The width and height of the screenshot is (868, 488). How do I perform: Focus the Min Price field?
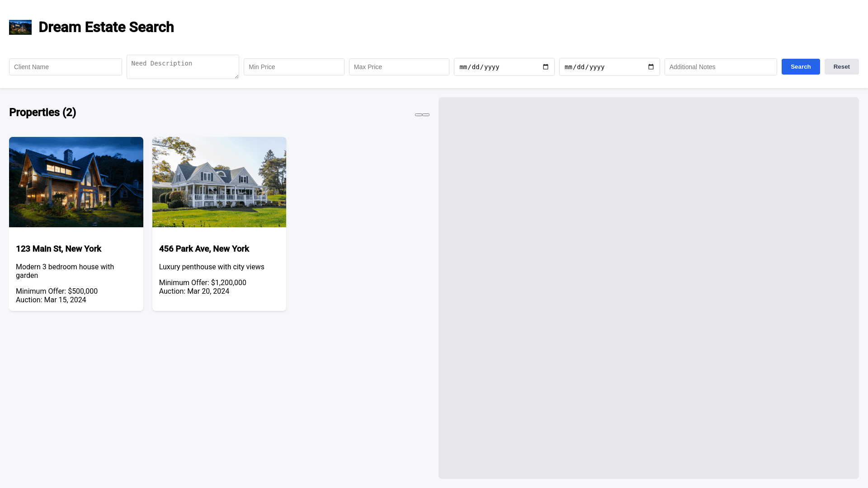[x=294, y=67]
